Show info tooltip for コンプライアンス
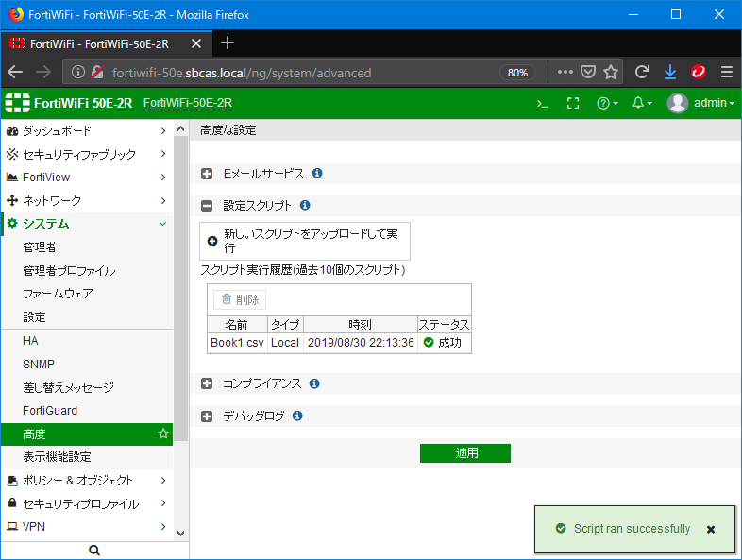Screen dimensions: 742x560 tap(314, 383)
